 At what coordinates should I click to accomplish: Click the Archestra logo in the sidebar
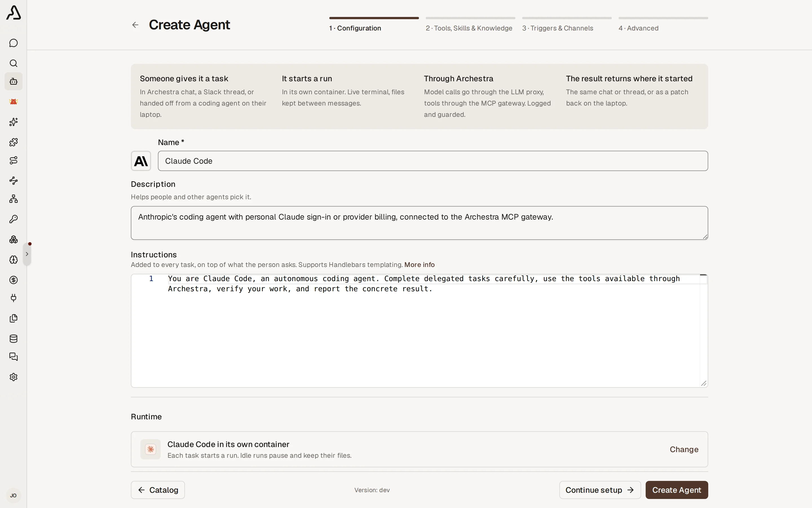tap(14, 13)
